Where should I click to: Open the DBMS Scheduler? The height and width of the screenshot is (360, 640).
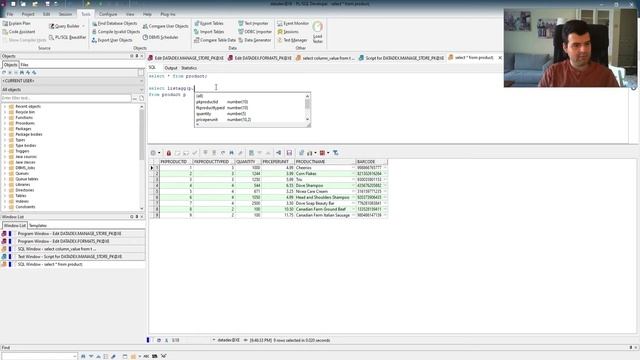tap(160, 37)
